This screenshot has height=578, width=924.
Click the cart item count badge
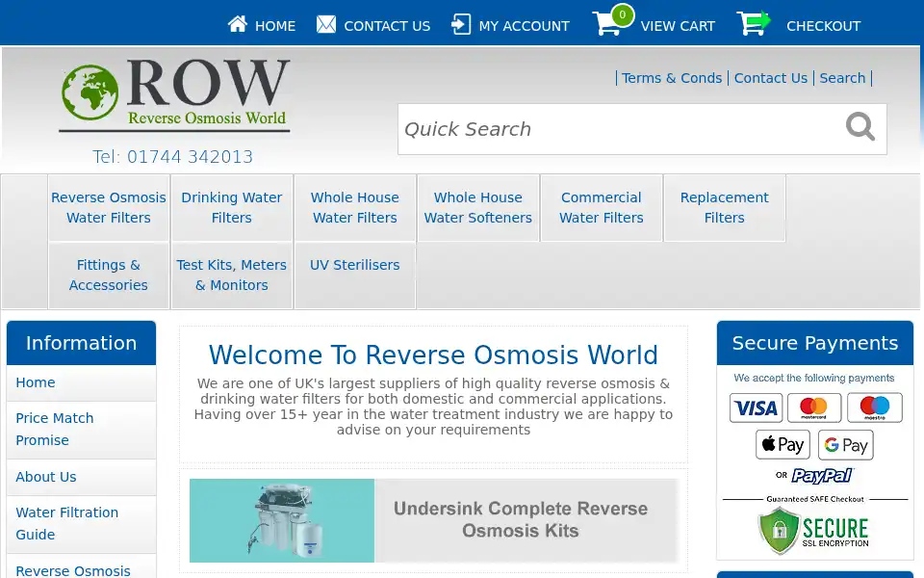click(x=623, y=14)
